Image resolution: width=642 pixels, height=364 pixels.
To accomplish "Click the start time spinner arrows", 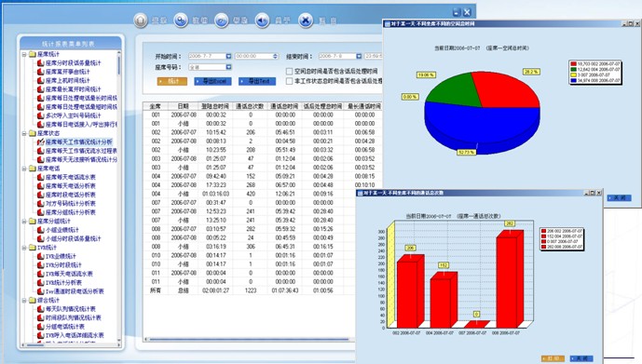I will tap(275, 56).
